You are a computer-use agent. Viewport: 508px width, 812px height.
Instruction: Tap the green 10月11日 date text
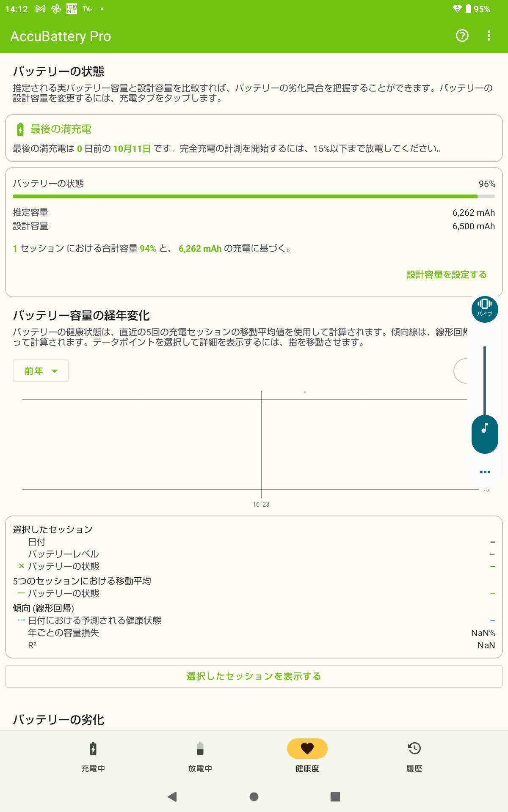tap(132, 148)
